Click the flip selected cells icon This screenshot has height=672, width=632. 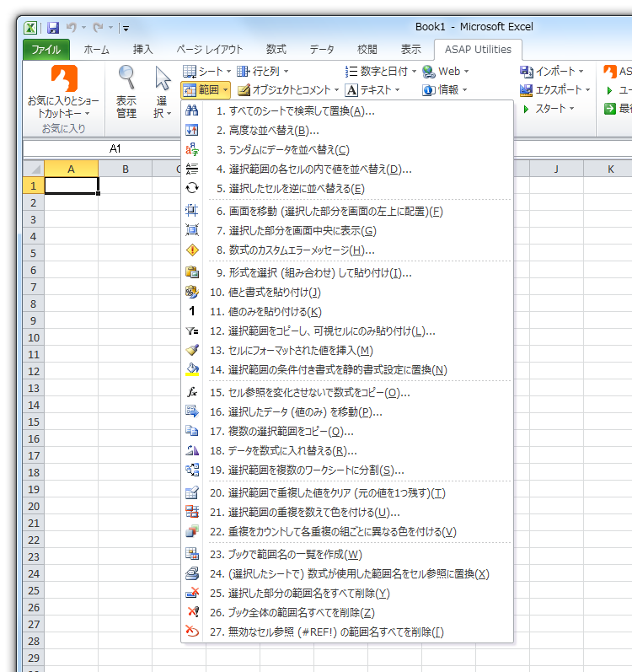(x=192, y=188)
